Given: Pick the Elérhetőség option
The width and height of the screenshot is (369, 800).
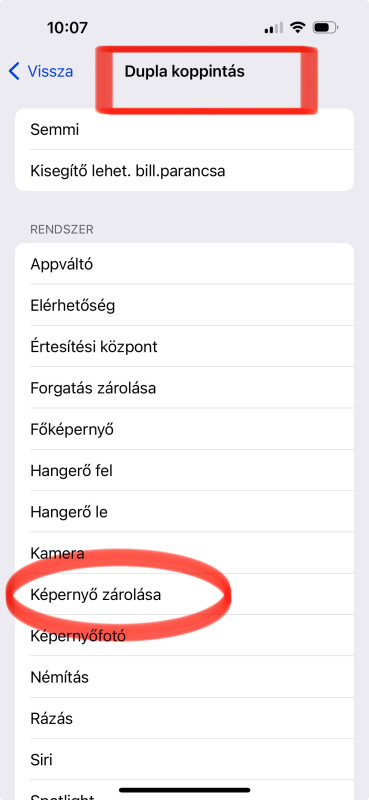Looking at the screenshot, I should click(x=184, y=305).
